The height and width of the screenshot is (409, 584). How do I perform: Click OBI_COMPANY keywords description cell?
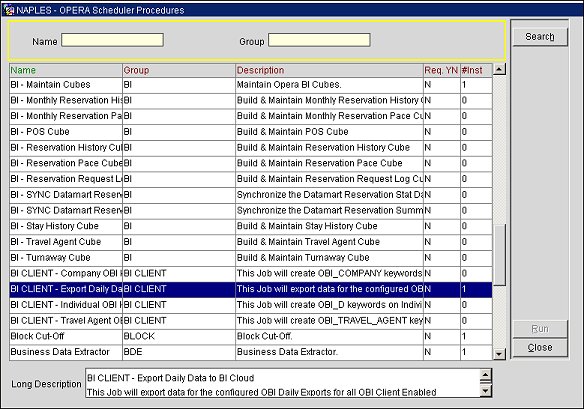330,273
